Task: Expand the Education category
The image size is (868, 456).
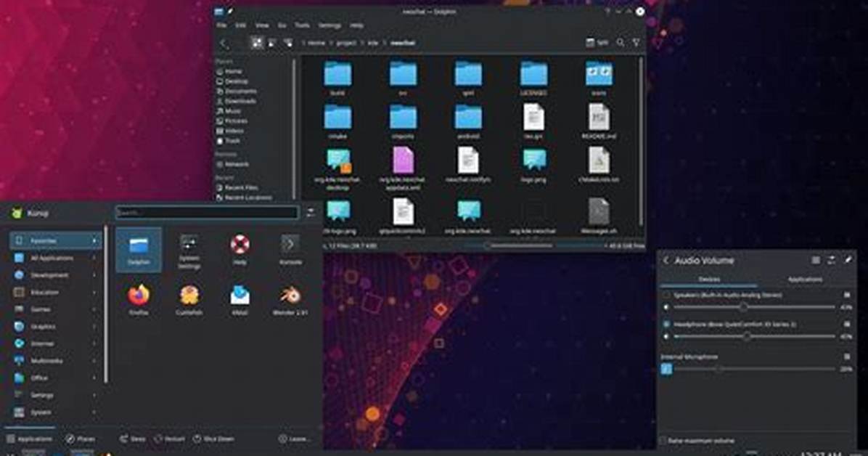Action: click(55, 293)
